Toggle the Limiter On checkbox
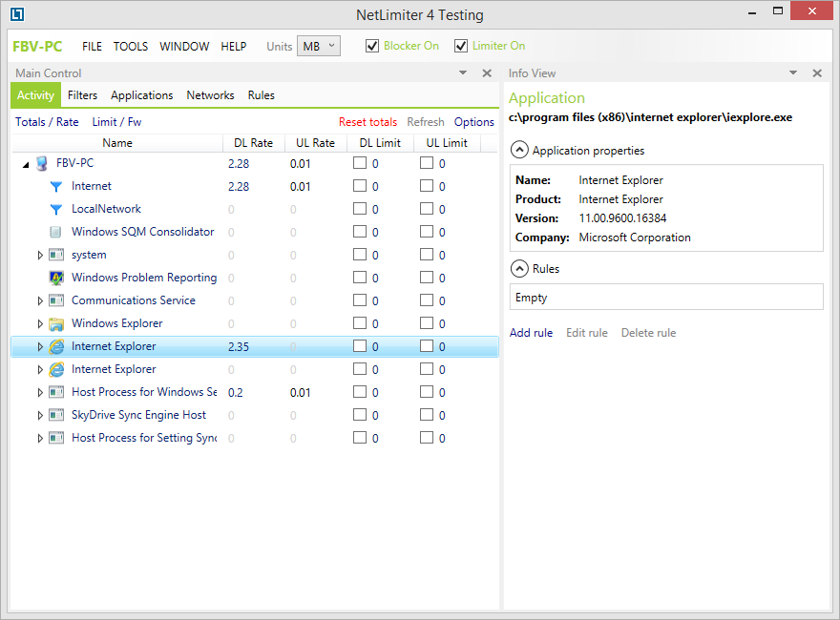 click(461, 46)
